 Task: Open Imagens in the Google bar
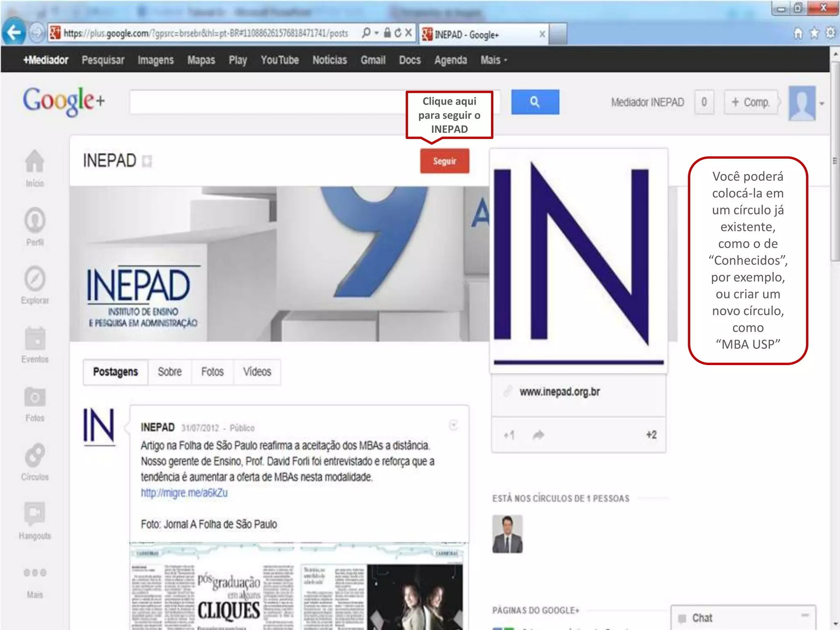click(155, 60)
